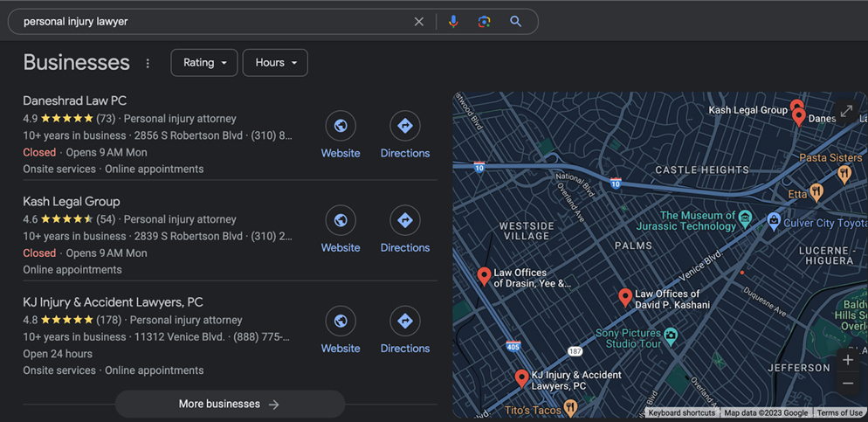Viewport: 868px width, 422px height.
Task: Clear the search box with the X icon
Action: [x=419, y=22]
